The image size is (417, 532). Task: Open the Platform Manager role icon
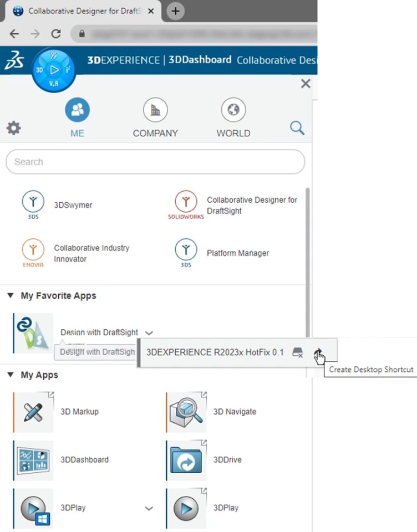[186, 253]
